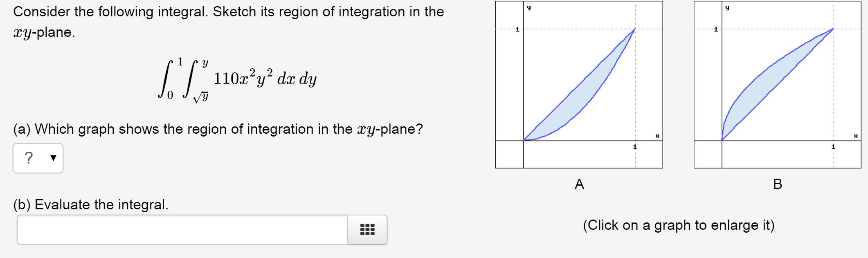
Task: Click the grid-dots symbol button beside the answer box
Action: click(x=367, y=230)
